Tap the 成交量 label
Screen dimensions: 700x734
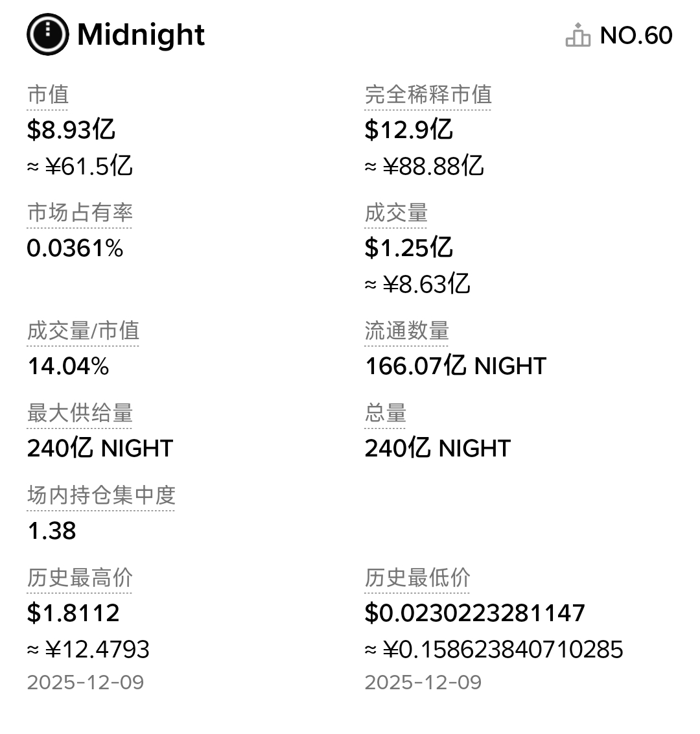[x=395, y=213]
